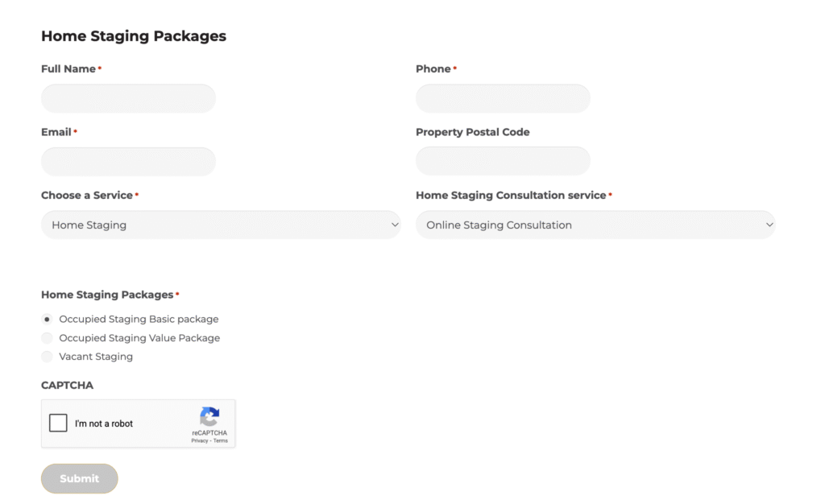825x504 pixels.
Task: Check the I'm not a robot box
Action: [x=58, y=423]
